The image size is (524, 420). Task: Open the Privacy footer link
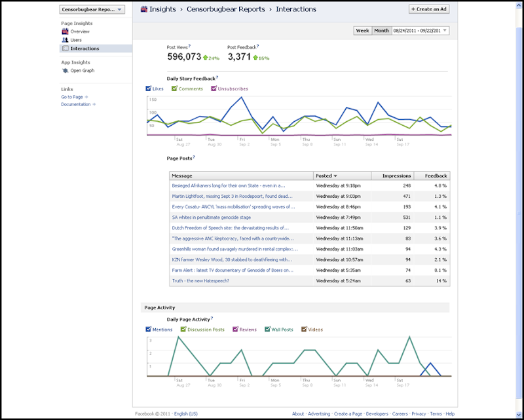tap(419, 414)
